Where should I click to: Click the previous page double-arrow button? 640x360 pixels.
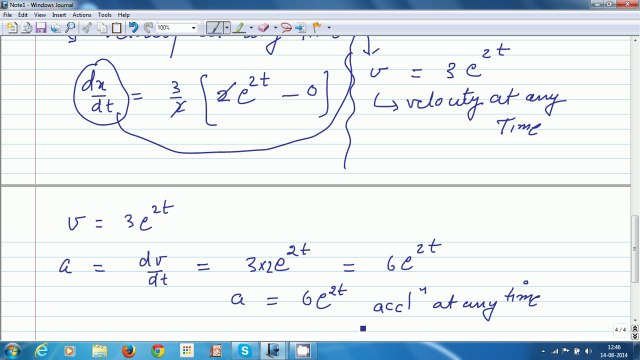(x=635, y=329)
